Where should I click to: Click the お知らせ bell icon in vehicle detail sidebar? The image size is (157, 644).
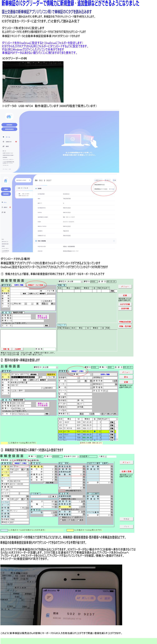tap(2, 207)
